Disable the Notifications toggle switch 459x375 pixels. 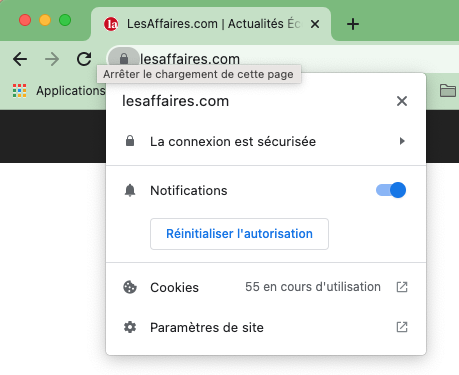click(391, 190)
